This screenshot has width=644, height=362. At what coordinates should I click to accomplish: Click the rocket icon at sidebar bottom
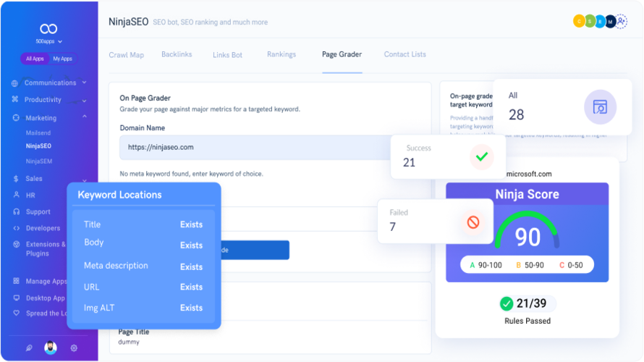(29, 348)
